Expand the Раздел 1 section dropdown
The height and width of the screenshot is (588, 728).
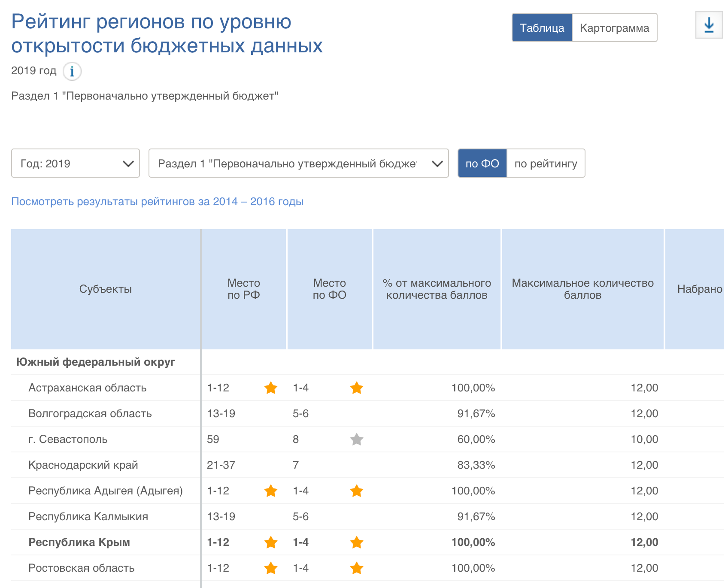point(298,164)
